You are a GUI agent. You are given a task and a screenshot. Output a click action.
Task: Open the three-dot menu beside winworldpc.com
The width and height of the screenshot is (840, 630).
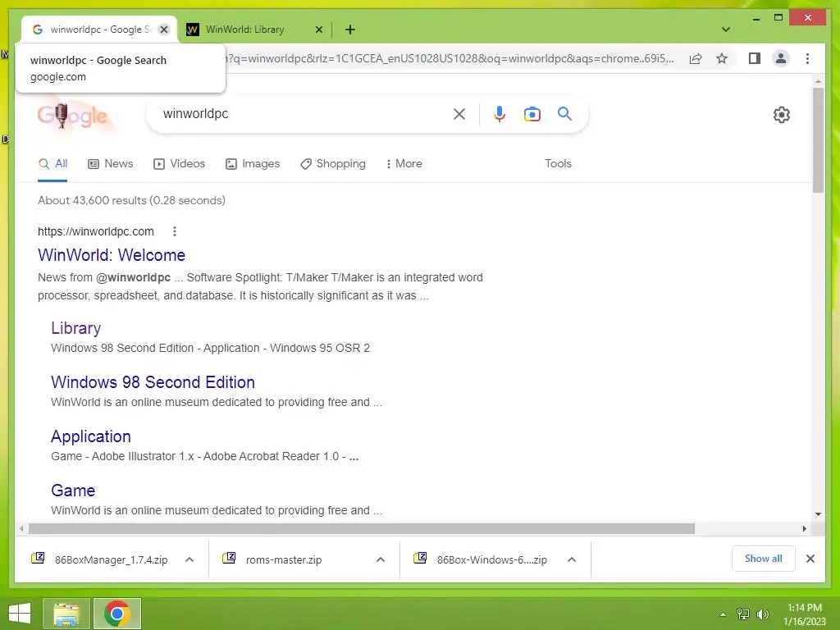click(x=174, y=231)
